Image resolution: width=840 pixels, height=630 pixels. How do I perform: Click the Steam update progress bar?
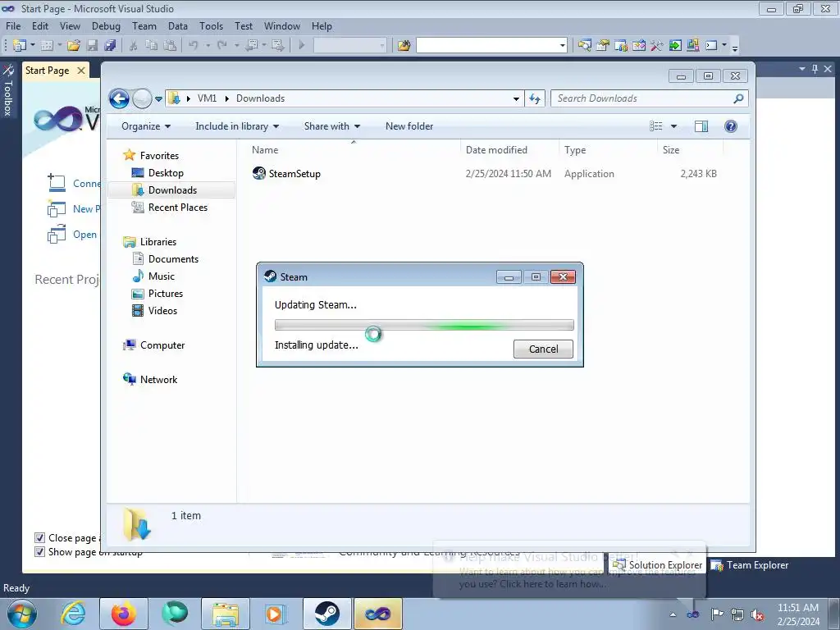tap(424, 325)
